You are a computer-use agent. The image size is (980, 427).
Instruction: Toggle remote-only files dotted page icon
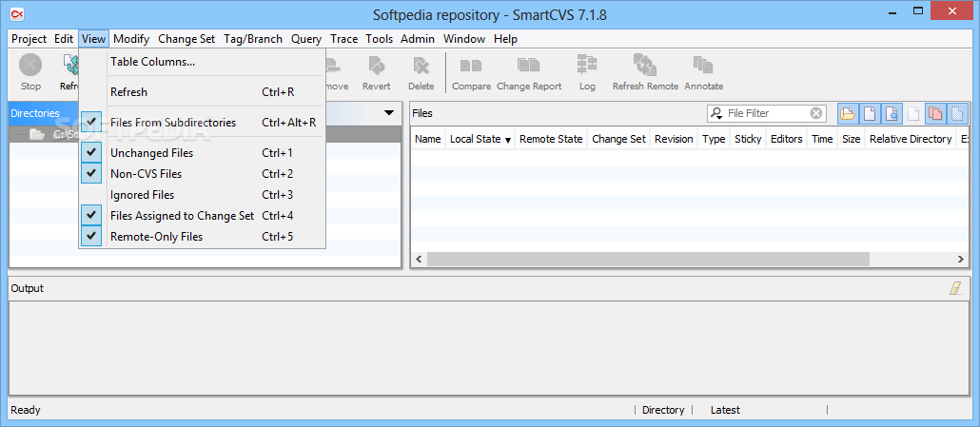957,113
